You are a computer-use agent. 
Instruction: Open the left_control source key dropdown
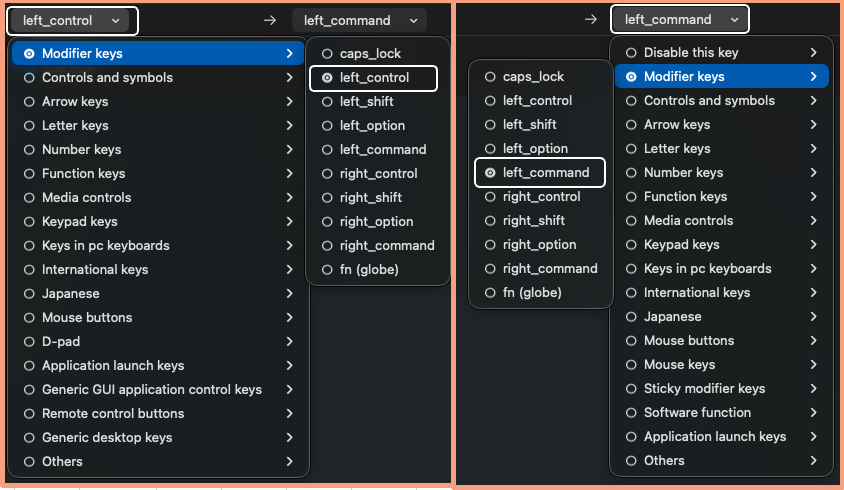(x=72, y=20)
